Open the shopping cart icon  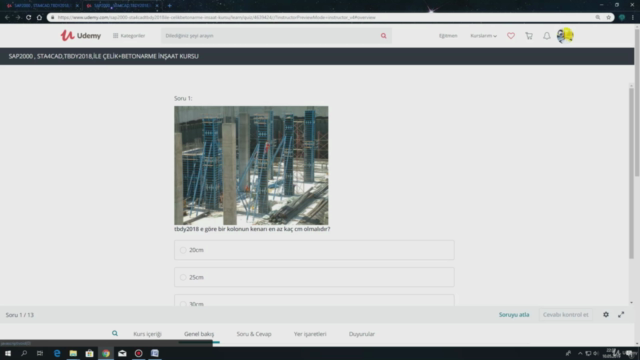pos(529,36)
